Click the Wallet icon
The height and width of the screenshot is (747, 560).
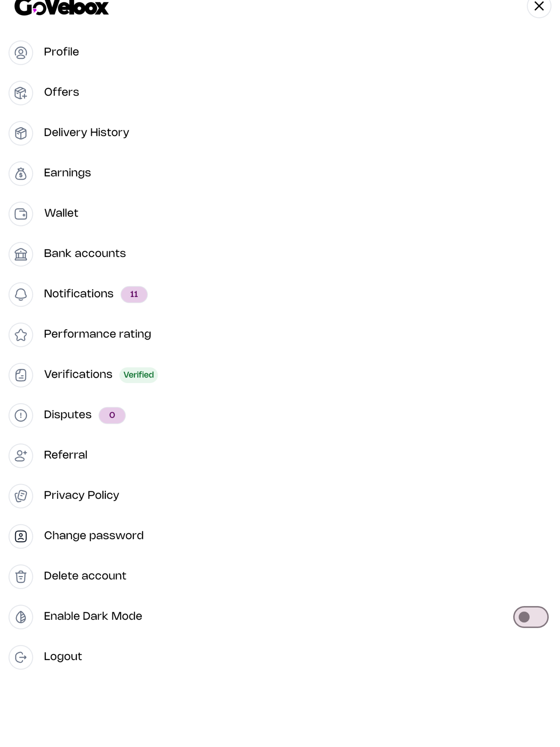click(21, 214)
